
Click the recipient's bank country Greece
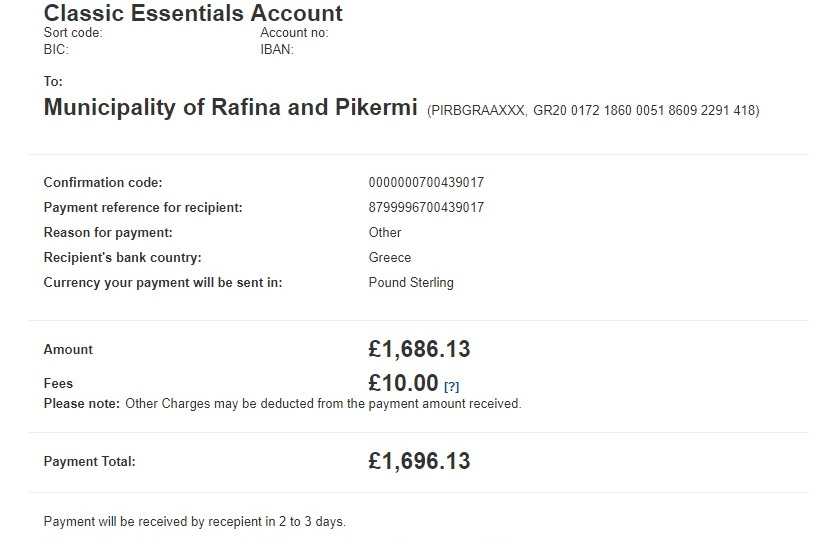(x=390, y=257)
